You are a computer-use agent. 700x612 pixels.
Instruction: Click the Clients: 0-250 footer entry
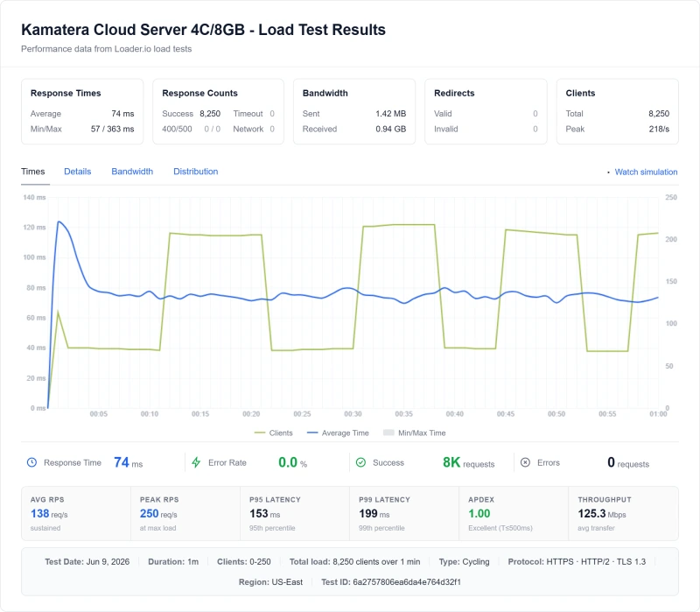click(244, 561)
